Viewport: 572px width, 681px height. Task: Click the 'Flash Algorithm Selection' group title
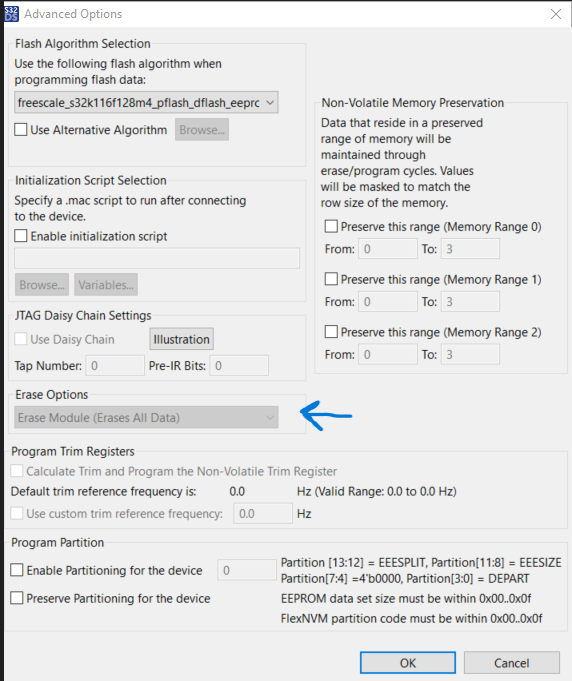point(83,43)
